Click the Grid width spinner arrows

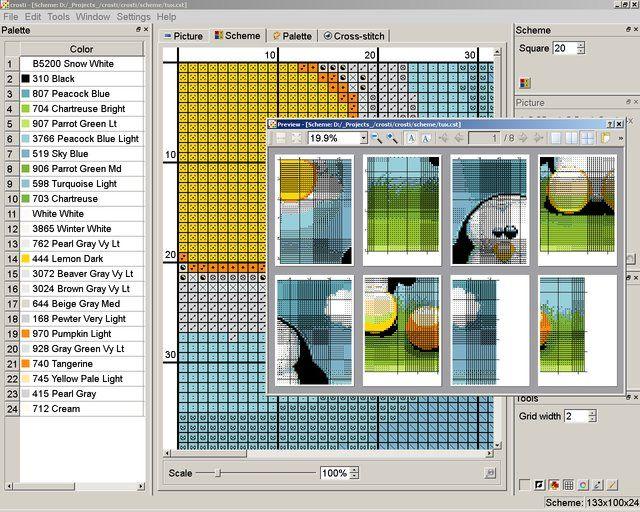593,416
